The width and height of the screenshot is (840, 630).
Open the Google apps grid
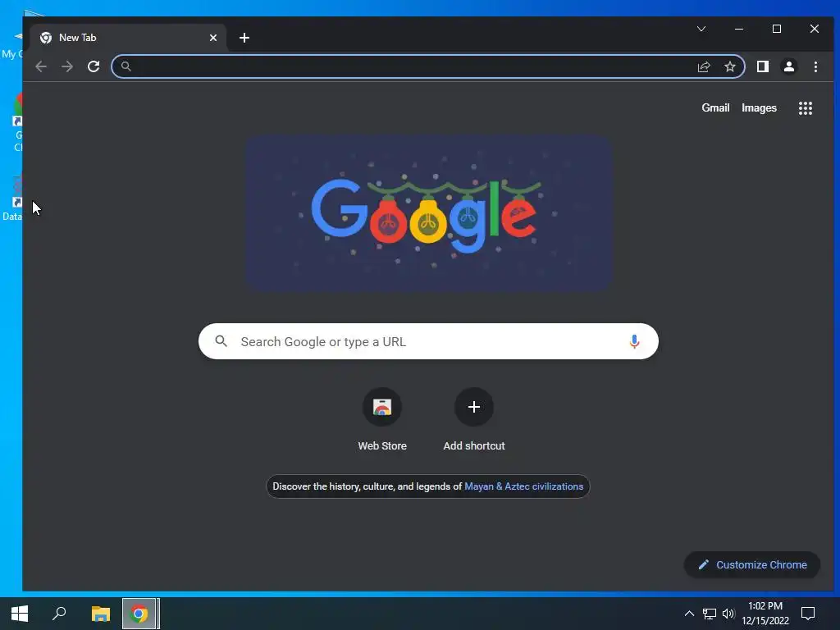tap(806, 108)
